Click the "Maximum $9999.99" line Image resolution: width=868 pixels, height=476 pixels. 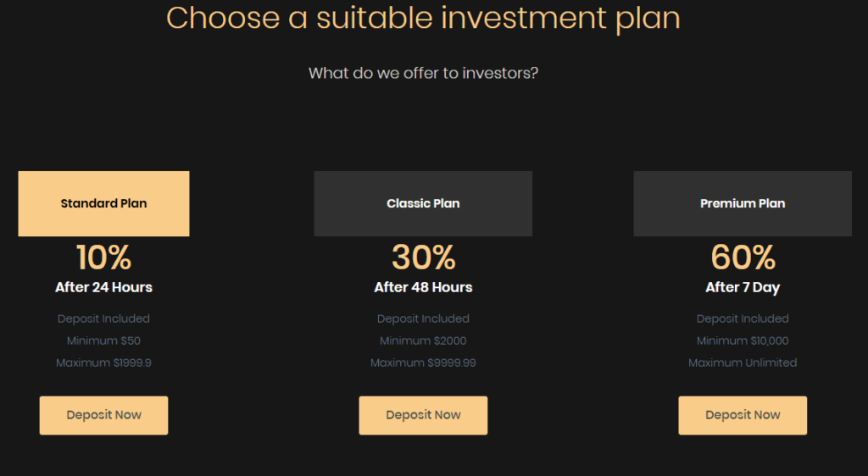tap(423, 363)
